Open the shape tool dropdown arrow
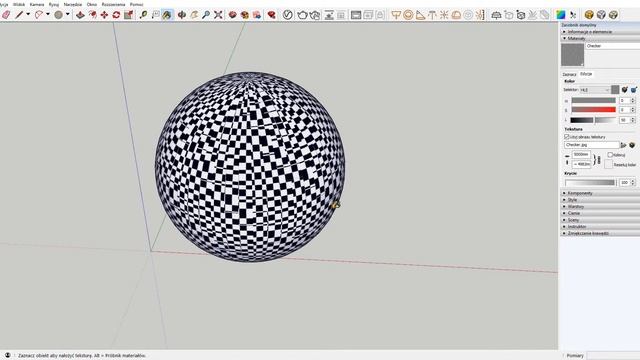Screen dimensions: 640x360 click(68, 15)
